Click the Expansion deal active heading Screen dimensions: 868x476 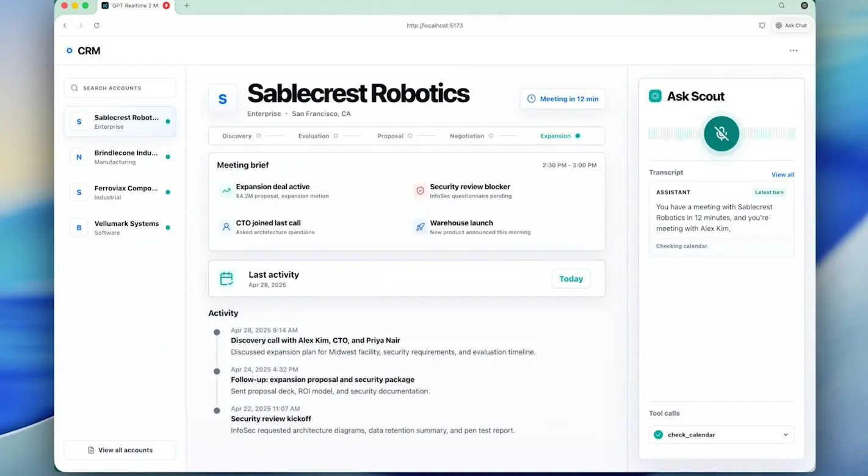coord(273,187)
